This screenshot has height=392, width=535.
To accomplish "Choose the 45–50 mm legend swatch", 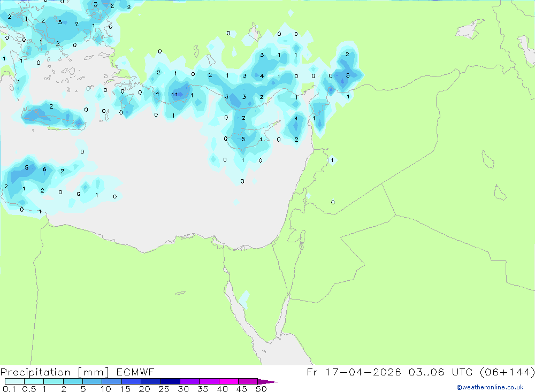I will (x=248, y=381).
